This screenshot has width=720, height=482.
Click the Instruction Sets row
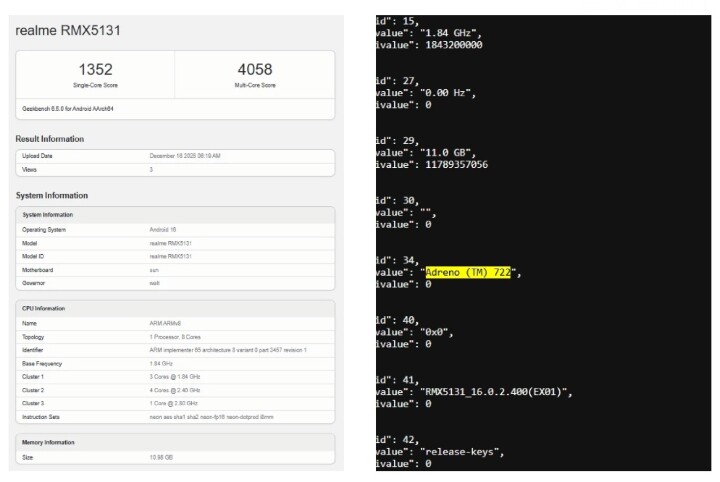click(x=175, y=415)
